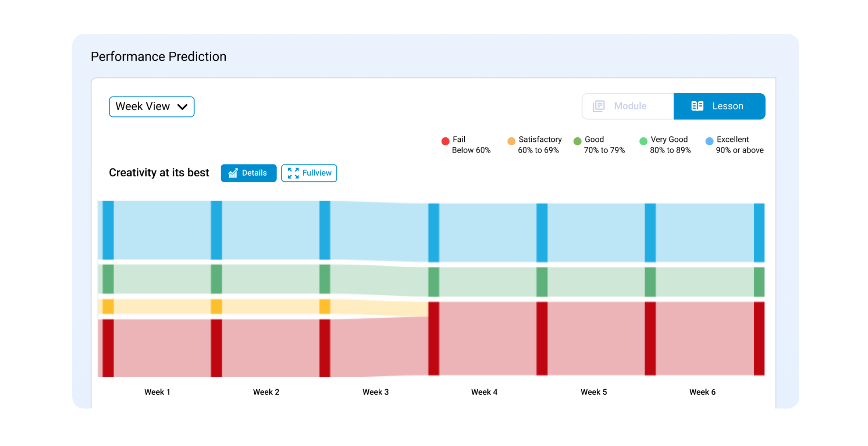Screen dimensions: 868x446
Task: Click the yellow flow band under Week 2
Action: click(x=271, y=306)
